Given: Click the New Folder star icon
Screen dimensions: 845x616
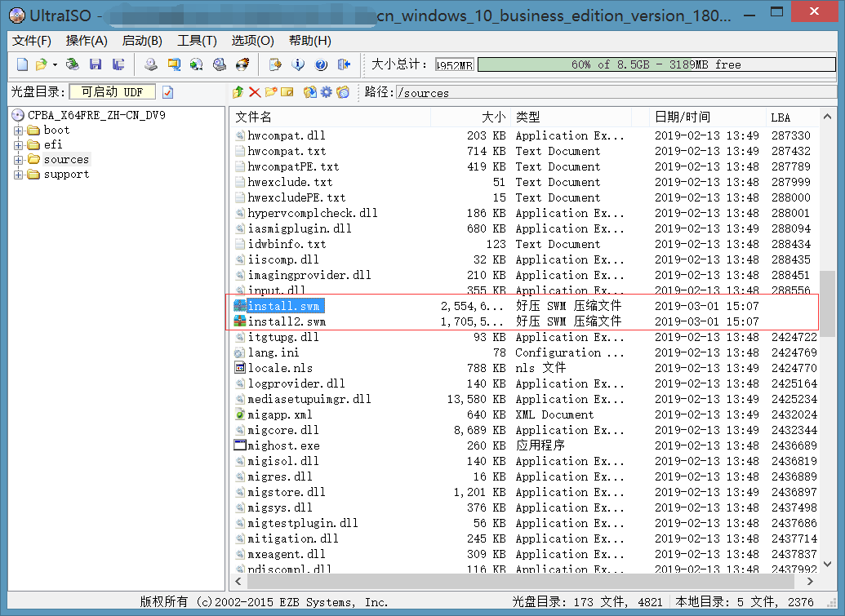Looking at the screenshot, I should 271,92.
